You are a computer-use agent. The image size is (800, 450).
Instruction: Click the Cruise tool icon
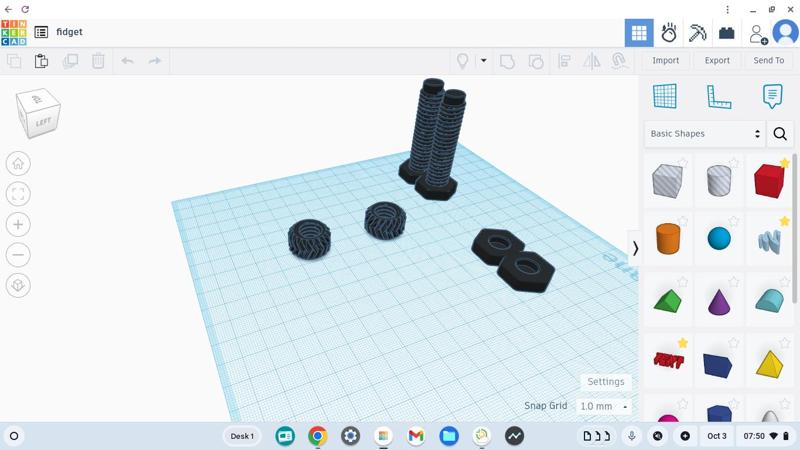pyautogui.click(x=619, y=61)
